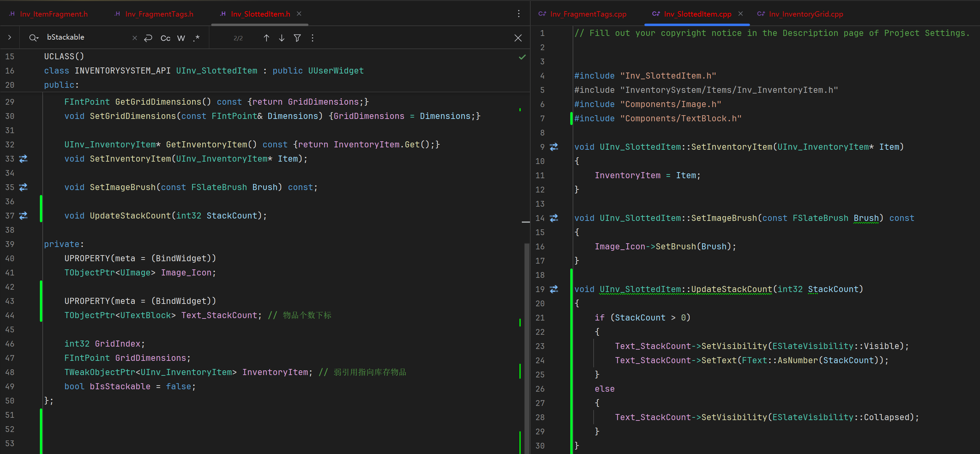Click the new line icon in search field
This screenshot has height=454, width=980.
pos(148,38)
